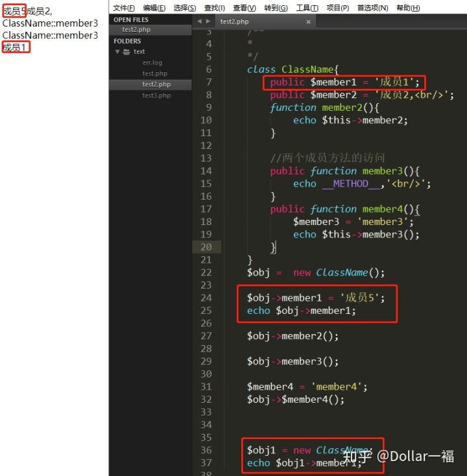Viewport: 467px width, 476px height.
Task: Go to next tab with right arrow
Action: click(x=208, y=21)
